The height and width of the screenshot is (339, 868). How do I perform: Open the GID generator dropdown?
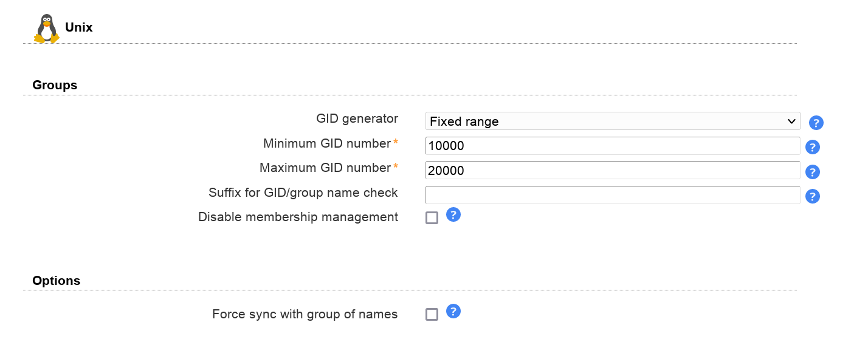click(612, 122)
